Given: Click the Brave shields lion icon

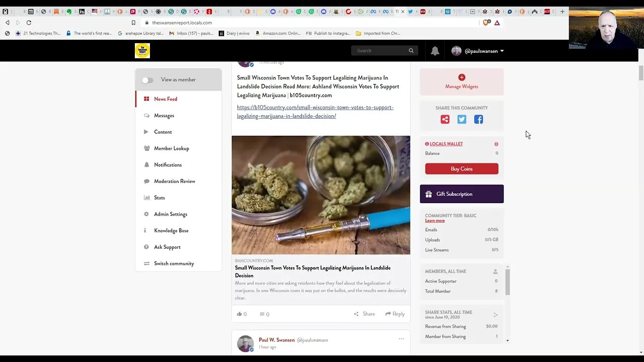Looking at the screenshot, I should (486, 23).
